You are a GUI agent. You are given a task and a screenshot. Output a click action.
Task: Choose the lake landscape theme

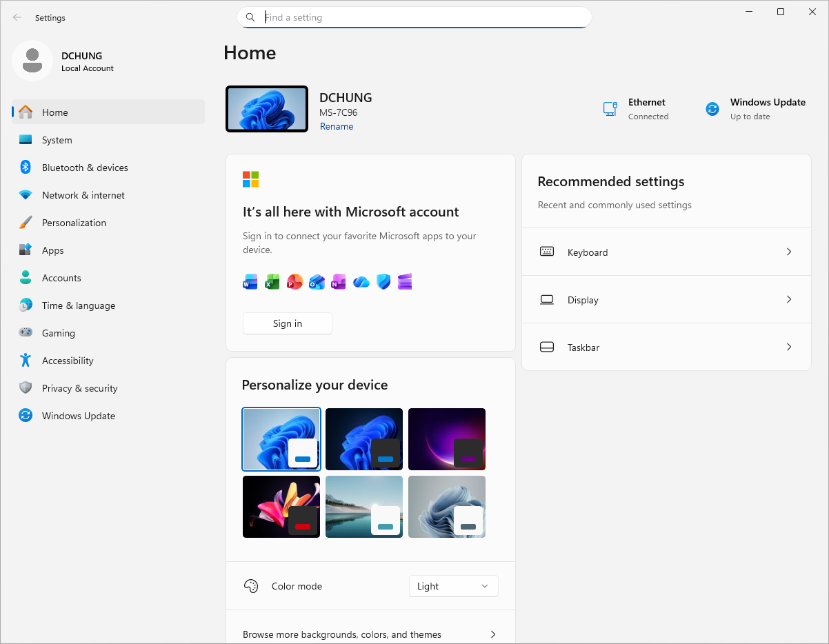click(x=364, y=507)
